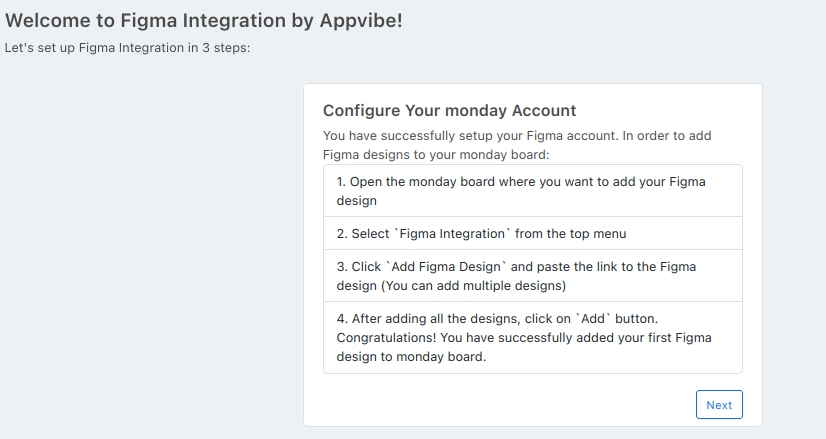Click the Let's set up Figma Integration subtitle
Viewport: 826px width, 439px height.
(x=127, y=48)
